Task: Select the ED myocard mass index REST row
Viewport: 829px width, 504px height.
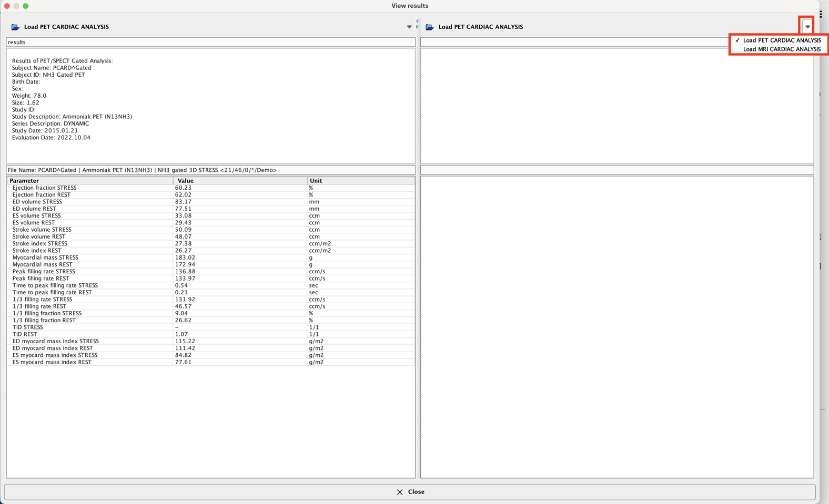Action: 210,348
